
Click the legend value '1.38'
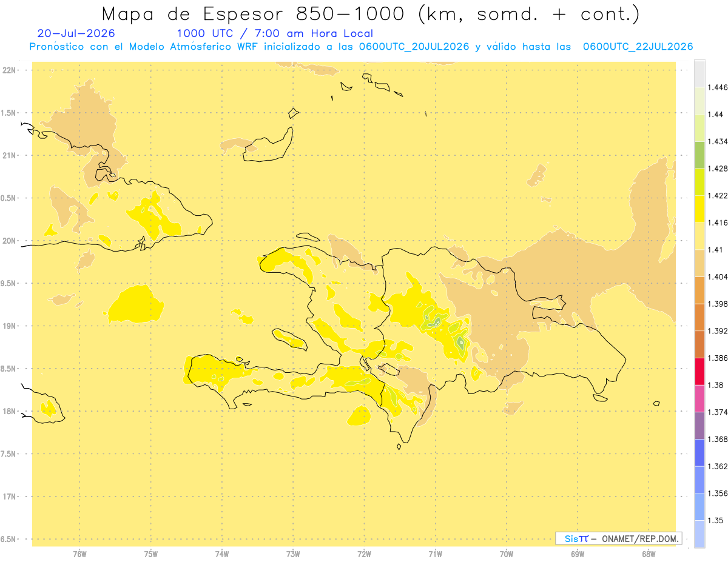[x=715, y=385]
